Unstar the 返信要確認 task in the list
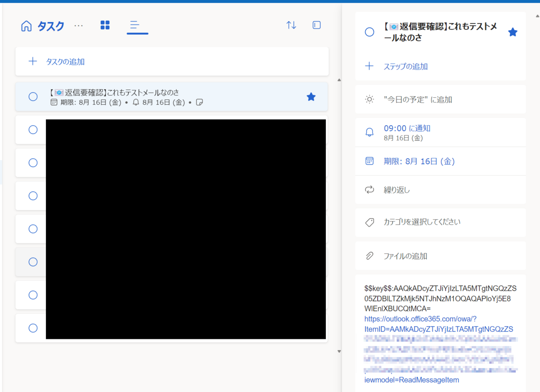This screenshot has height=392, width=540. [311, 97]
